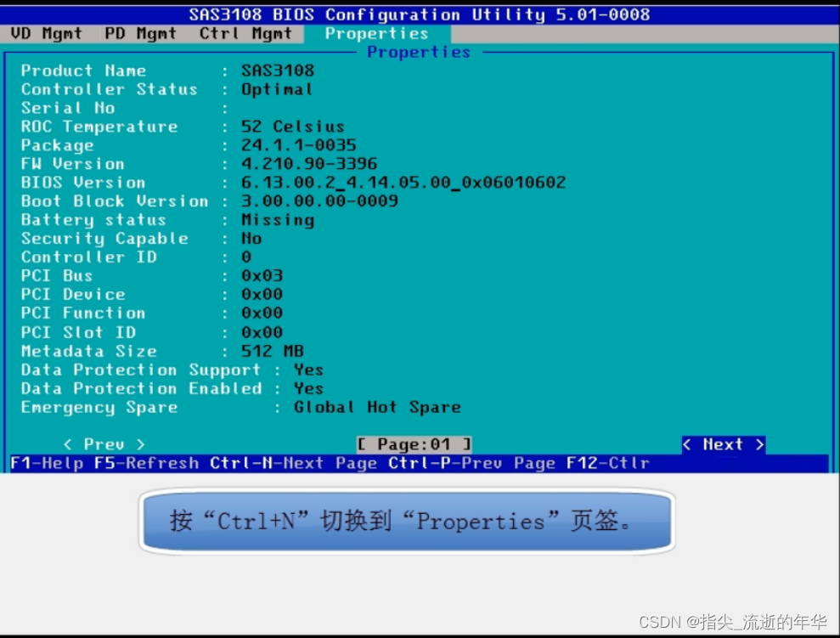Click the Page:01 indicator
840x638 pixels.
414,444
